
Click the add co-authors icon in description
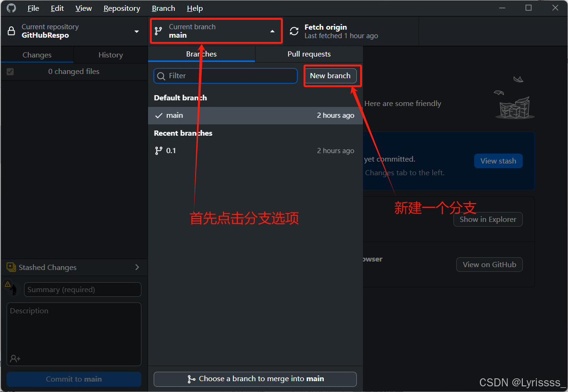[x=15, y=359]
